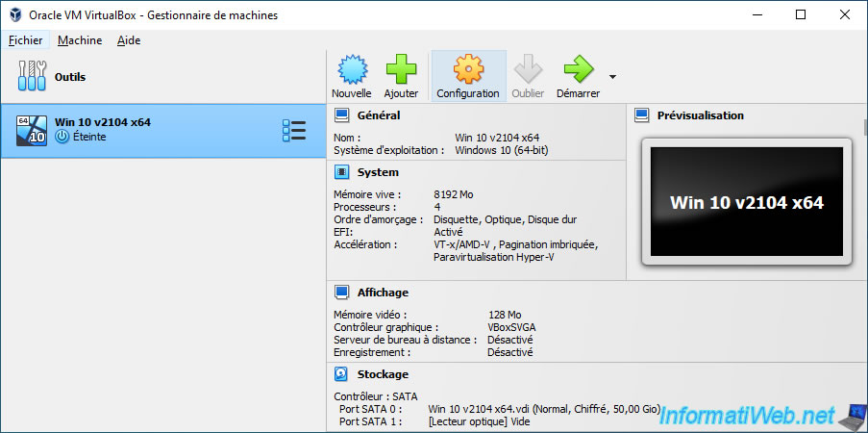The height and width of the screenshot is (433, 868).
Task: Click the Prévisualisation section icon
Action: click(641, 115)
